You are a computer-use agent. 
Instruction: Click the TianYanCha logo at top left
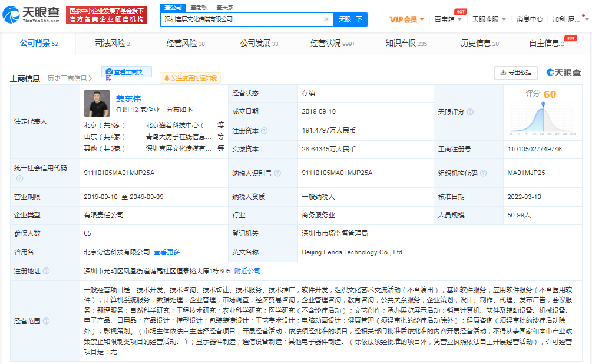click(31, 15)
